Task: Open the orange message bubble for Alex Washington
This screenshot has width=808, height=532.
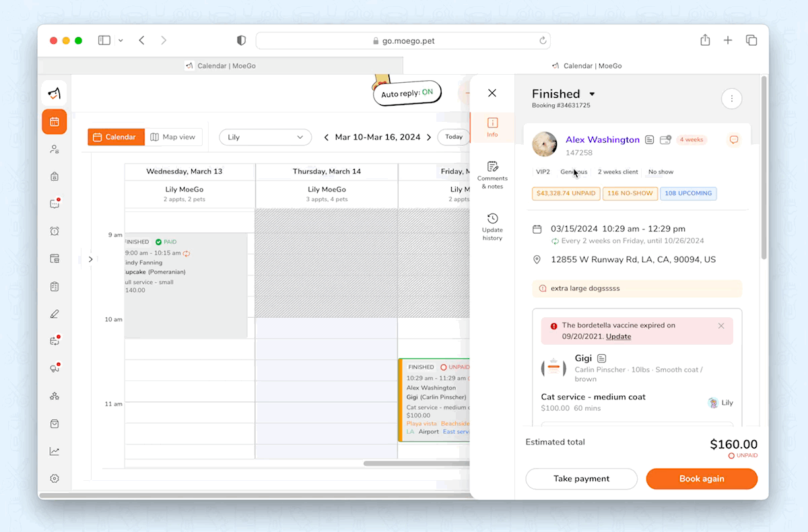Action: 734,140
